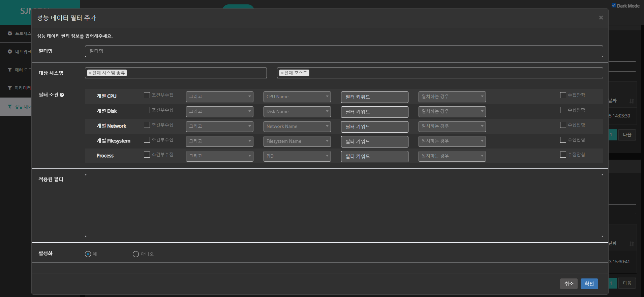This screenshot has width=644, height=297.
Task: Toggle the Dark Mode checkbox
Action: tap(614, 5)
